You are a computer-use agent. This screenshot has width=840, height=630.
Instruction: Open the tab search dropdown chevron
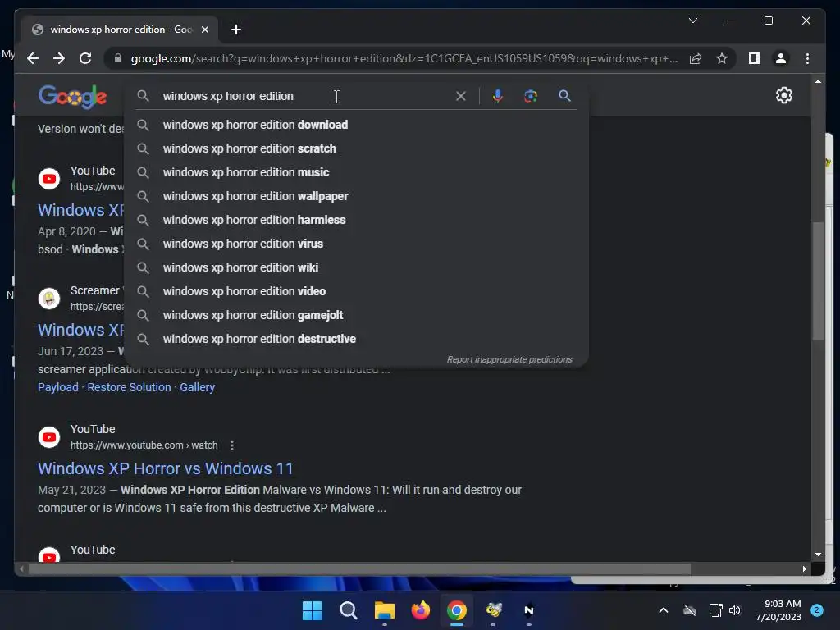click(692, 21)
